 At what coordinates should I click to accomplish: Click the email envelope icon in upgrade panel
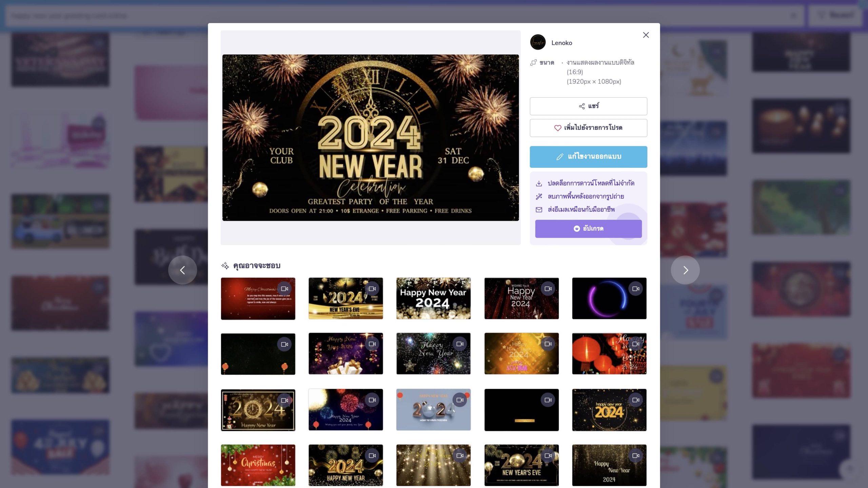tap(539, 210)
